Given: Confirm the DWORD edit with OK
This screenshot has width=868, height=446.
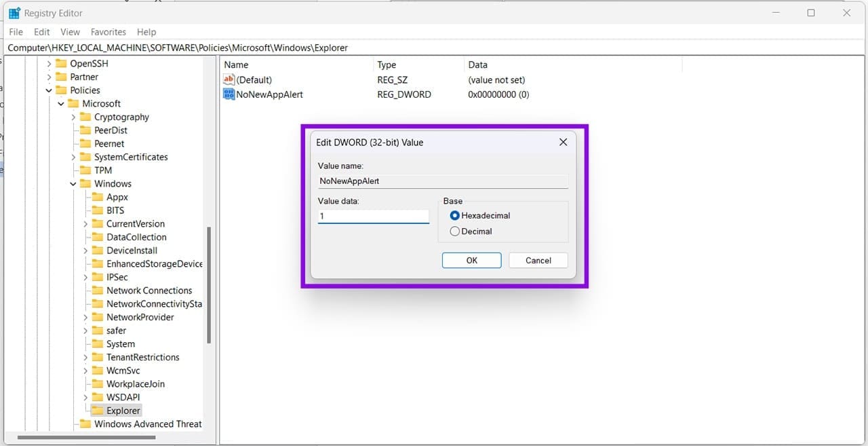Looking at the screenshot, I should [x=471, y=260].
